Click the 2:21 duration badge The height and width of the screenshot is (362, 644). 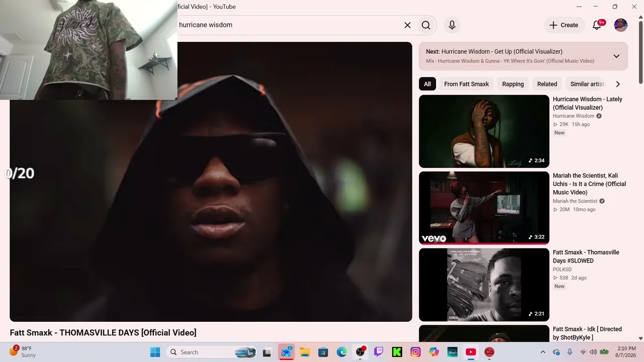click(x=536, y=314)
